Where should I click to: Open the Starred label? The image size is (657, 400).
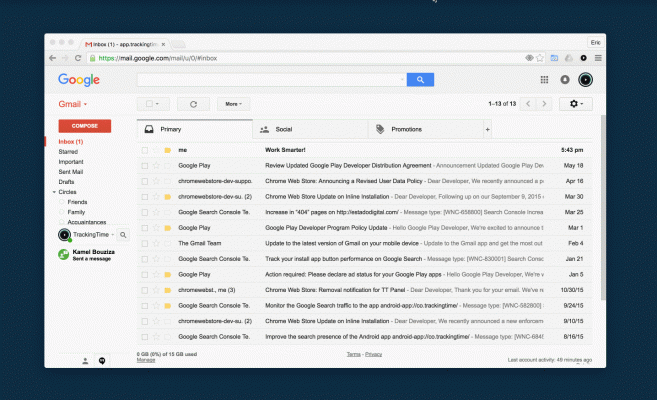[x=68, y=152]
